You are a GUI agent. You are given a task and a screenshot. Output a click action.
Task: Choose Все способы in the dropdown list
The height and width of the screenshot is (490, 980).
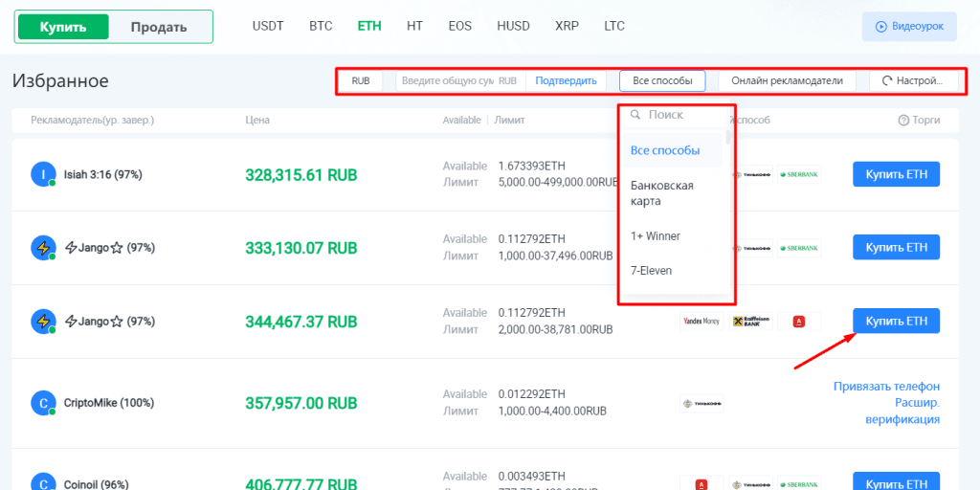[672, 150]
